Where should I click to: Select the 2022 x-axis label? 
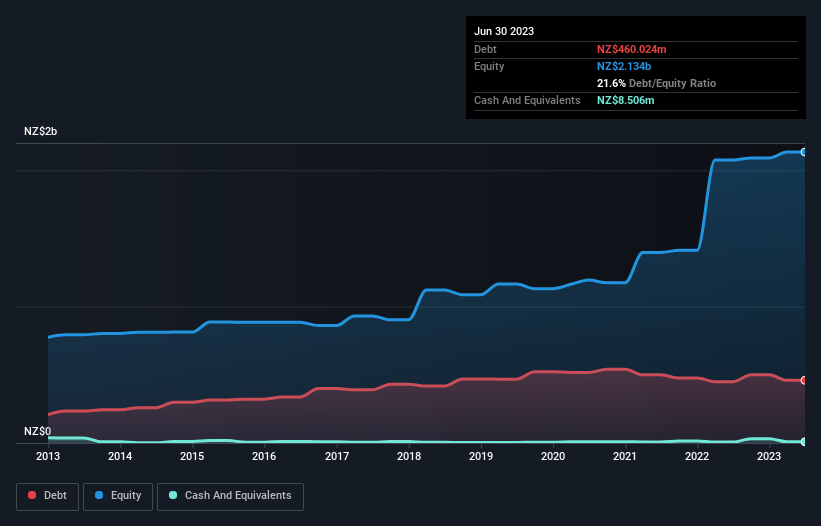(697, 456)
